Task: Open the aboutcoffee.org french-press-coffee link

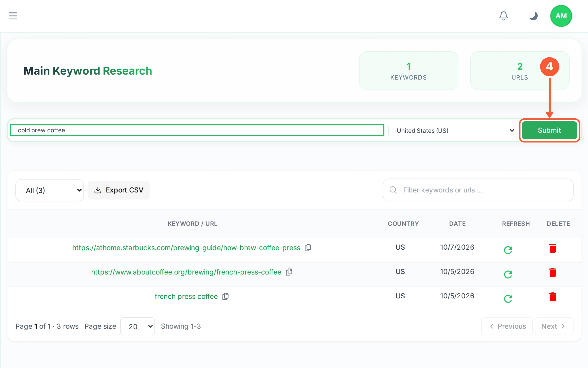Action: [x=186, y=272]
